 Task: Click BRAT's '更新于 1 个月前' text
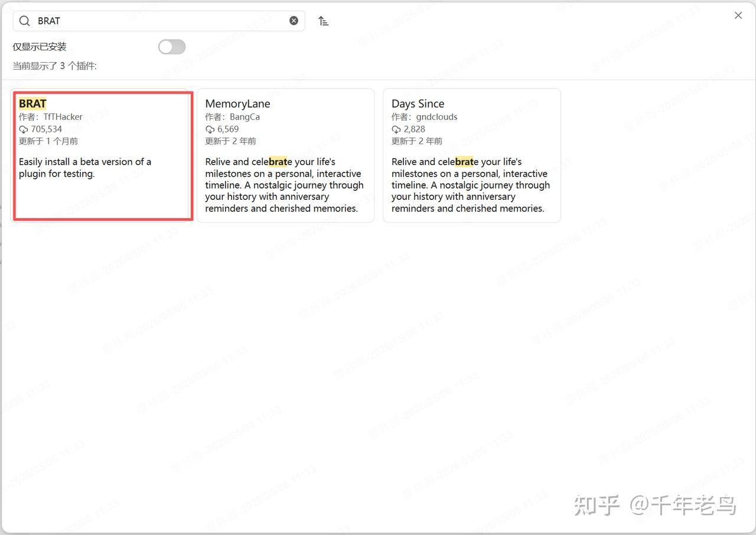(48, 141)
